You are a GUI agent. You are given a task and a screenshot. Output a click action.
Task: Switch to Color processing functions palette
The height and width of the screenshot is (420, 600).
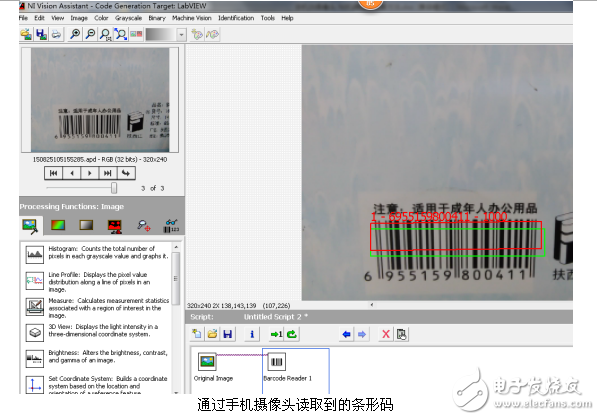(x=57, y=226)
